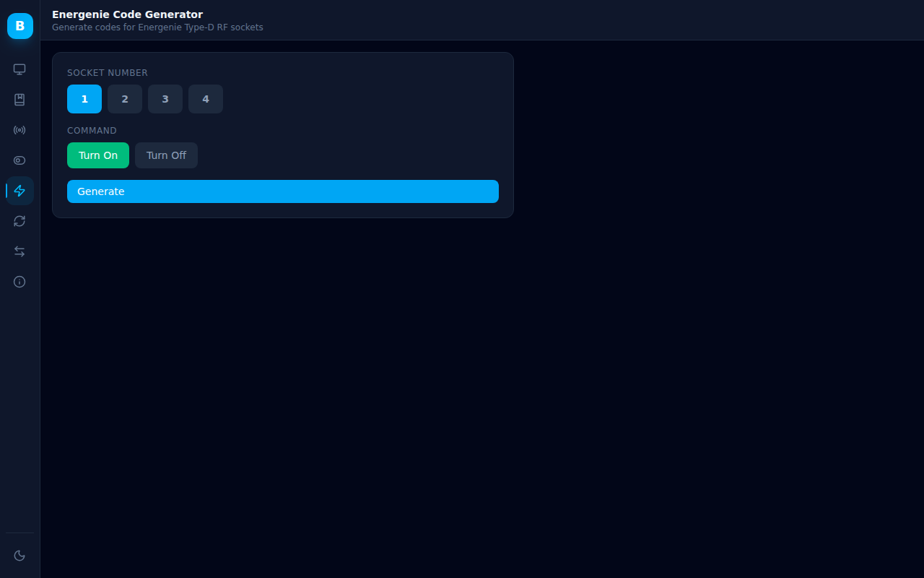924x578 pixels.
Task: Open the bookmark library sidebar icon
Action: tap(19, 100)
